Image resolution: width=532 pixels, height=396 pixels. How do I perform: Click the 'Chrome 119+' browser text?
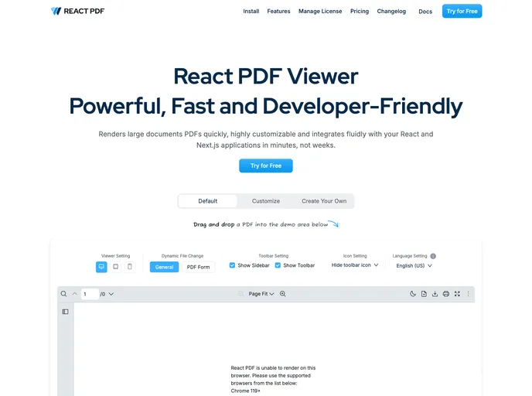pos(246,391)
